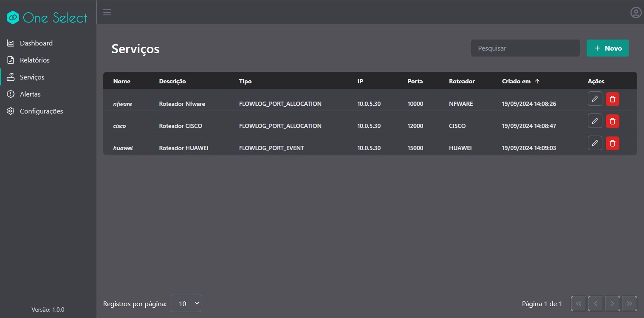Click the Roteador Nfware description cell
This screenshot has width=644, height=318.
[182, 104]
